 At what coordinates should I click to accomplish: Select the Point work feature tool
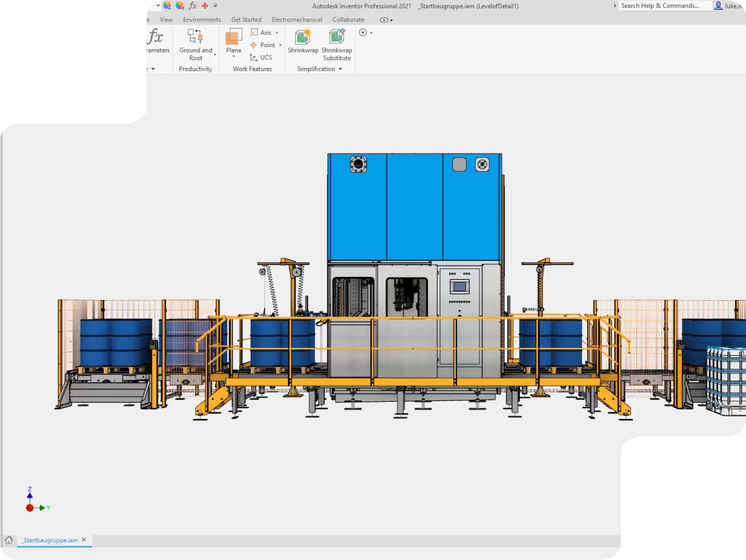coord(264,44)
